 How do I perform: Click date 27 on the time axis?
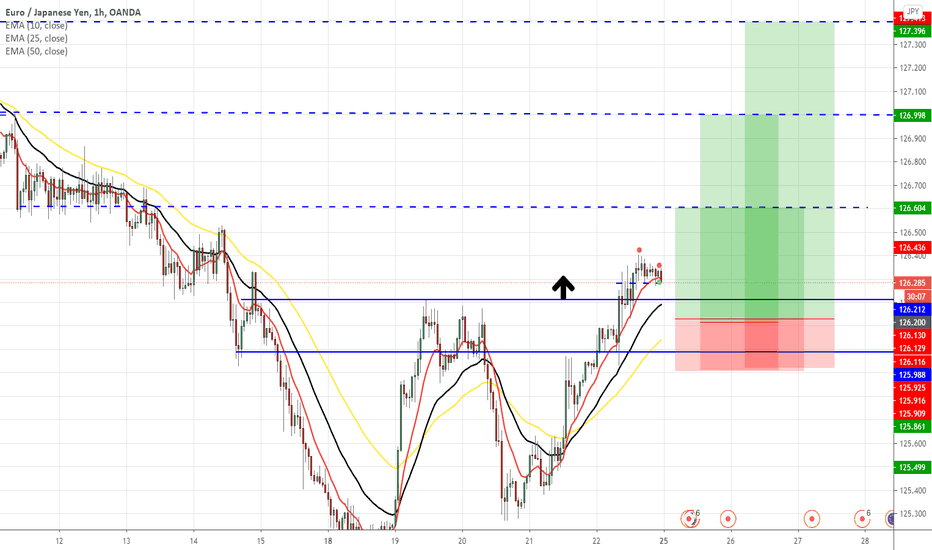point(798,541)
